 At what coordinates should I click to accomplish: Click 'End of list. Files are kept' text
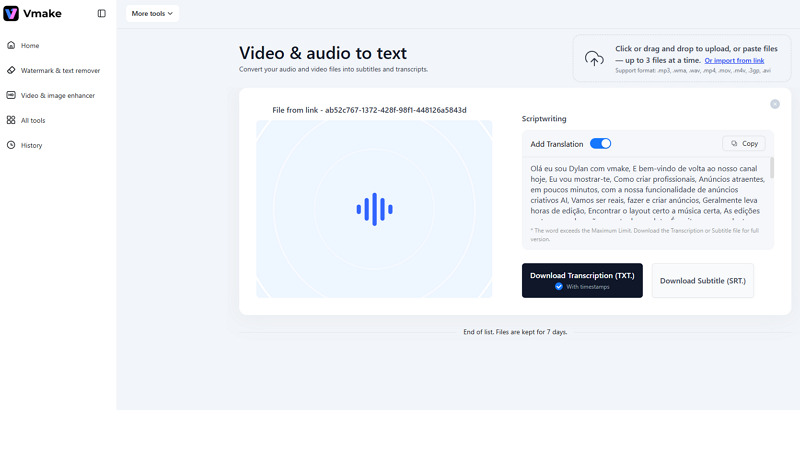pos(515,332)
